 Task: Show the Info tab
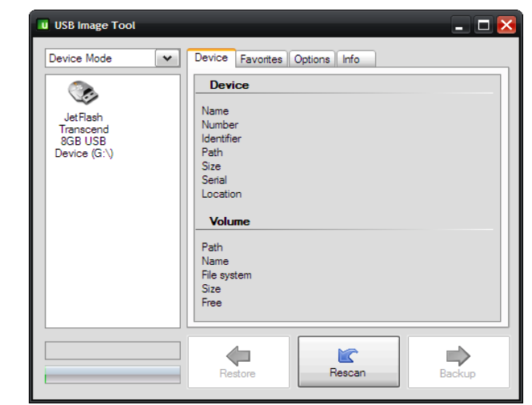coord(351,59)
